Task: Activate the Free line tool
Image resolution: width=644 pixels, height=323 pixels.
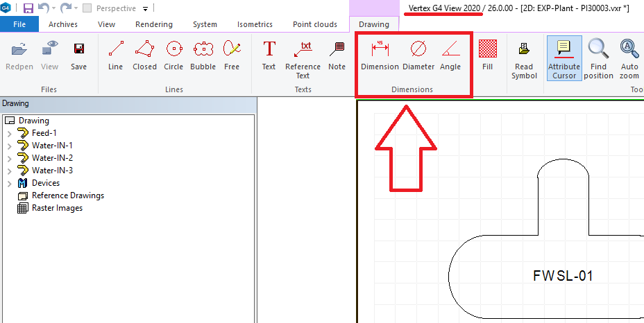Action: [x=232, y=55]
